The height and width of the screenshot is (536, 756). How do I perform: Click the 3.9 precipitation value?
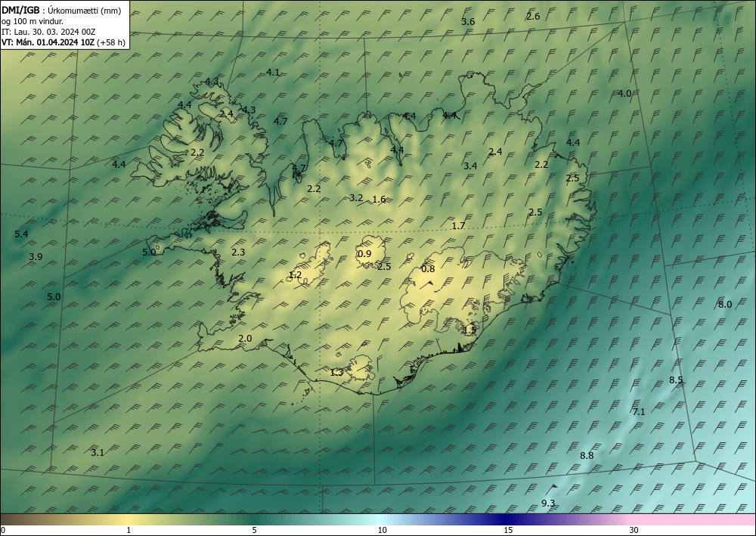(x=36, y=257)
